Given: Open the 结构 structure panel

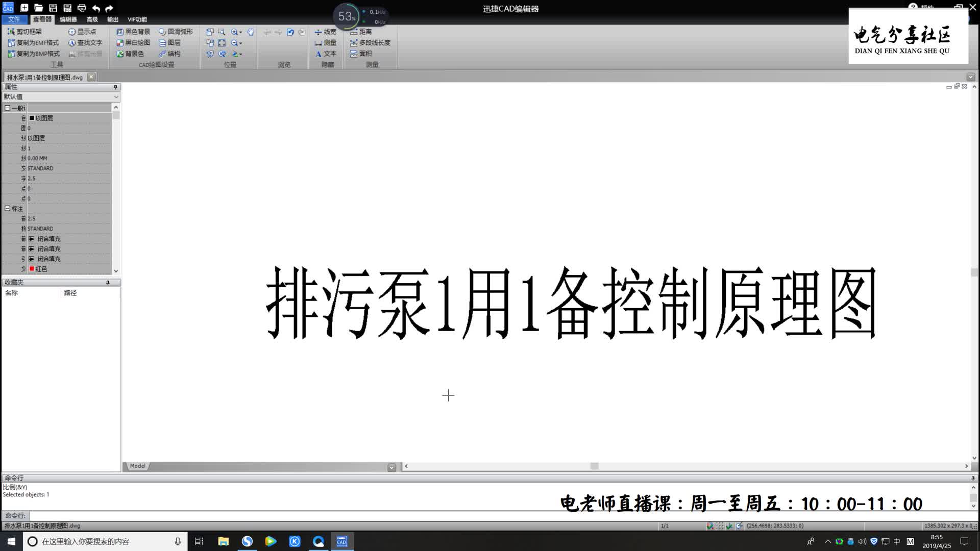Looking at the screenshot, I should 169,54.
